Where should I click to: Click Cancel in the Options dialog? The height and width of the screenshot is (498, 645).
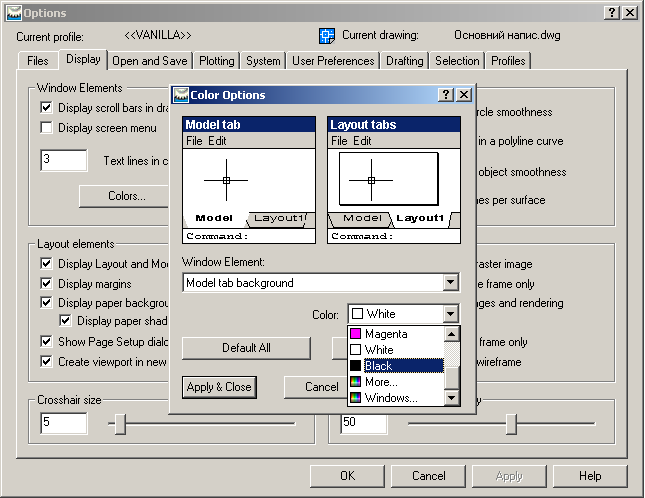[429, 476]
